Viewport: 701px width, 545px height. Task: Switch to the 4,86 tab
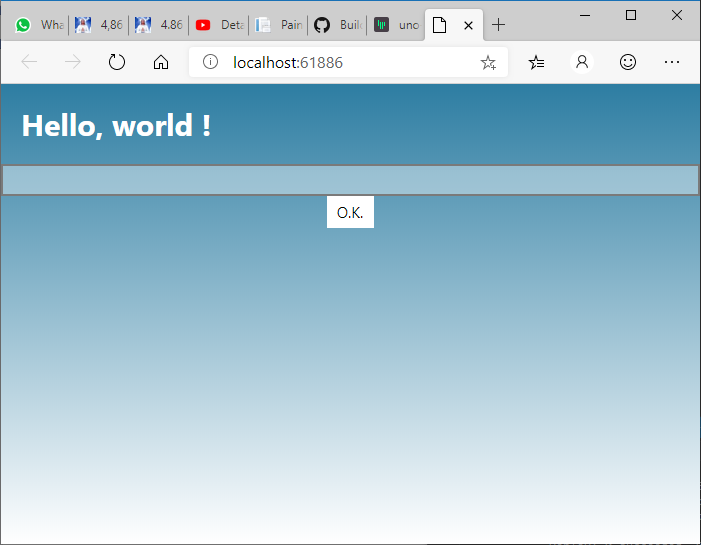pyautogui.click(x=99, y=25)
